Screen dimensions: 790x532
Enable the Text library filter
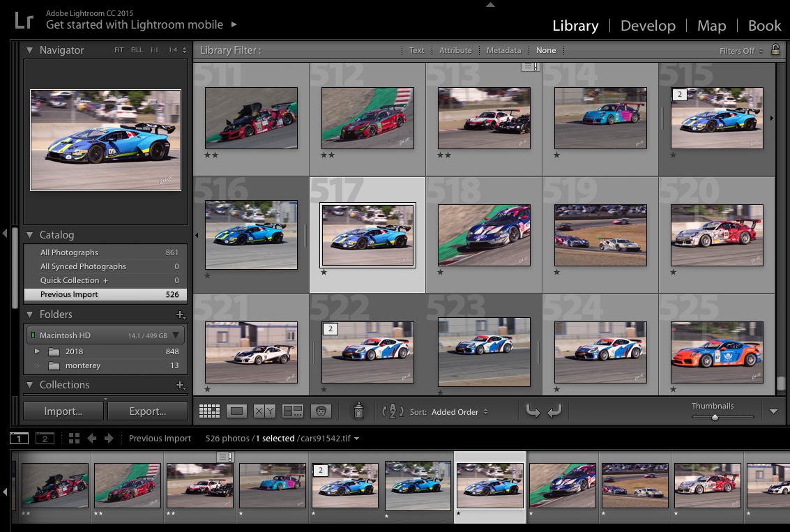tap(417, 50)
